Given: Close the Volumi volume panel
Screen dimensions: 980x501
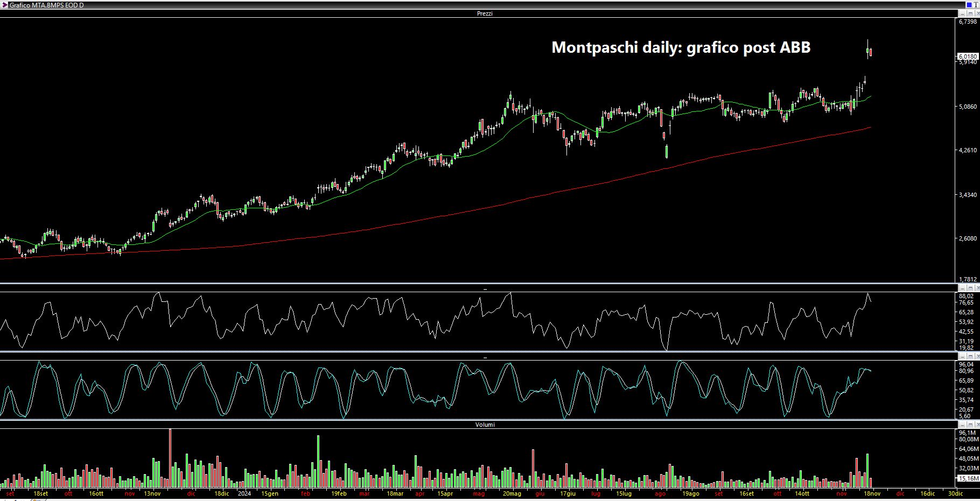Looking at the screenshot, I should tap(977, 425).
